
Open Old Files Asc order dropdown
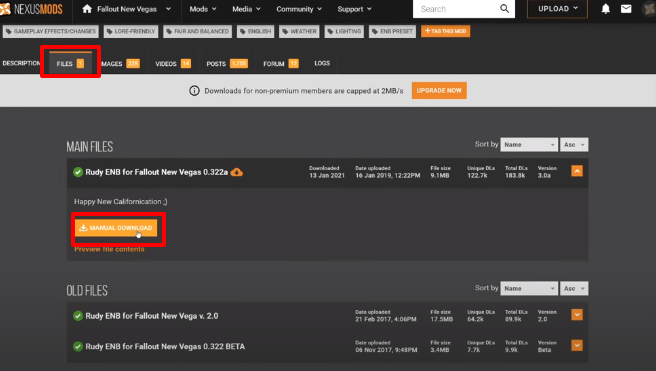[574, 289]
